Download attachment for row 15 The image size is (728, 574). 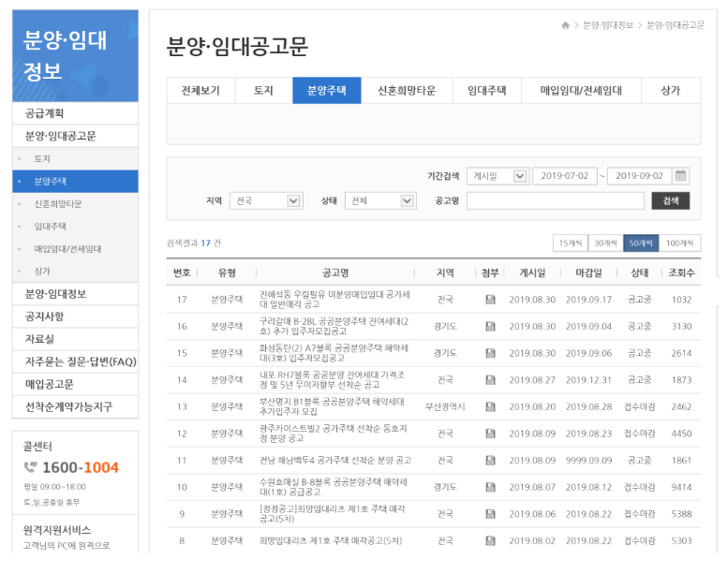click(x=490, y=353)
